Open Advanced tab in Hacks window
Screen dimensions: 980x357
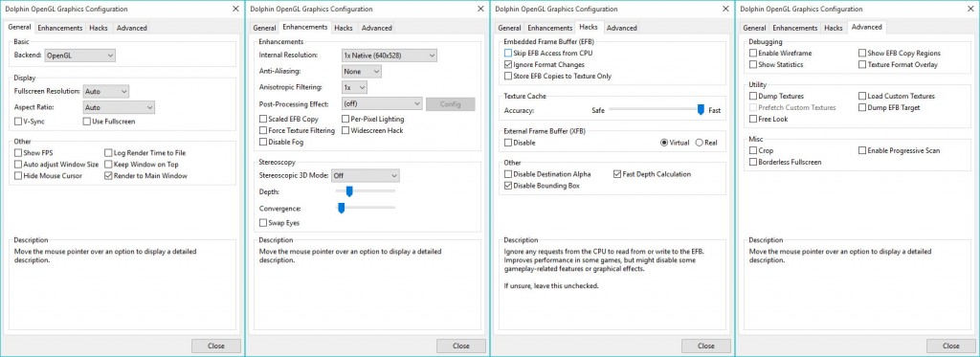coord(622,28)
